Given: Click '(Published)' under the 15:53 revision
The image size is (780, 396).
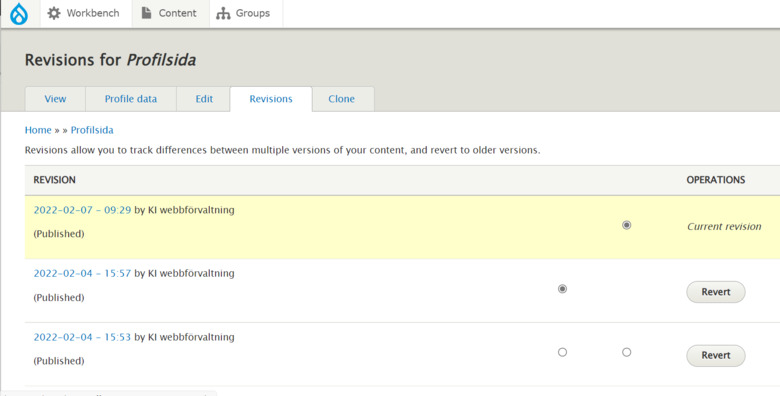Looking at the screenshot, I should click(59, 361).
